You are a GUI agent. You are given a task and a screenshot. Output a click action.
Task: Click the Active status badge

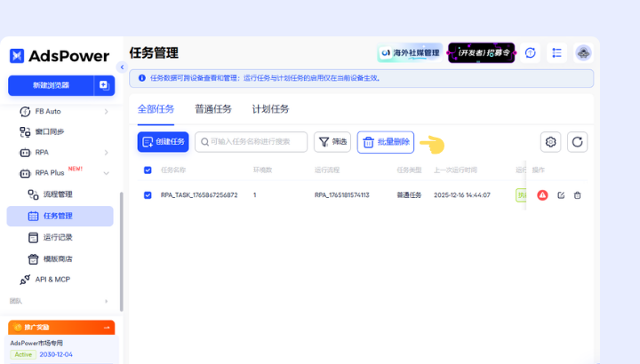tap(23, 354)
